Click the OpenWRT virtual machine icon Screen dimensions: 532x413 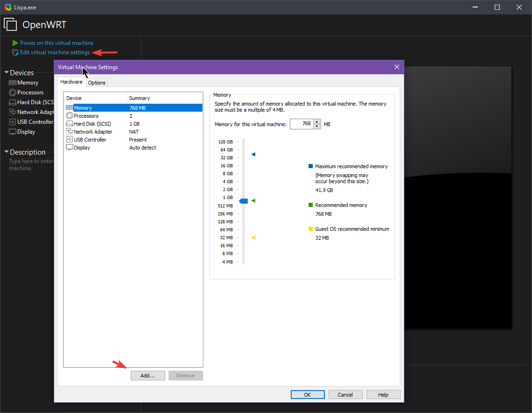tap(10, 24)
